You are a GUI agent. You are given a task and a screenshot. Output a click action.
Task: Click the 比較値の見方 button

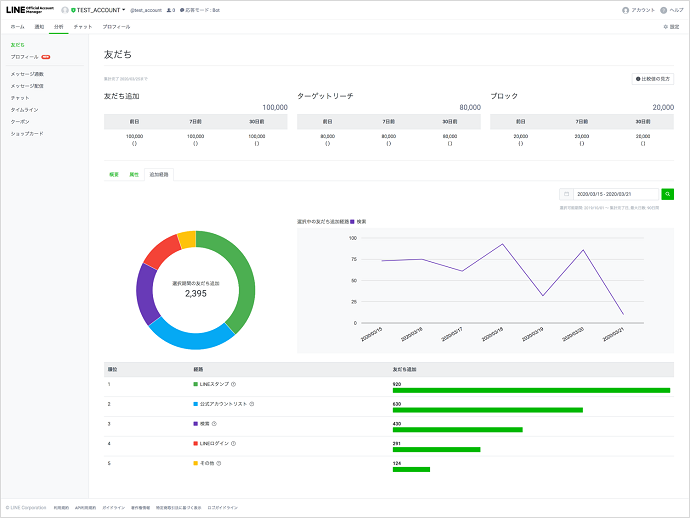click(x=653, y=78)
